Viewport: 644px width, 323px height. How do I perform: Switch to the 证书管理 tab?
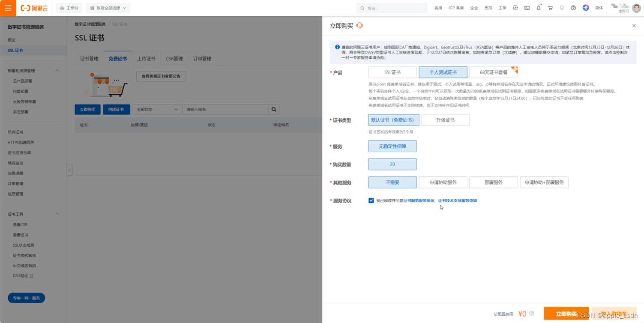(x=89, y=59)
